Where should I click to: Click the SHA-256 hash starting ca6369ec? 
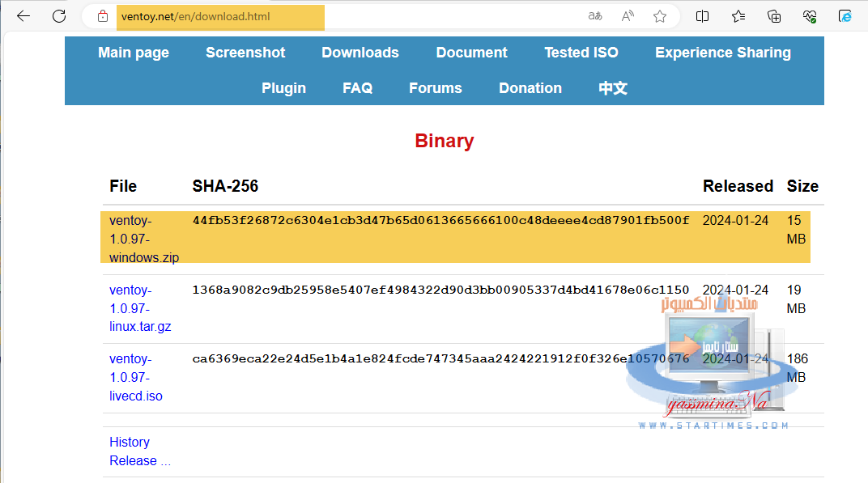[x=440, y=358]
